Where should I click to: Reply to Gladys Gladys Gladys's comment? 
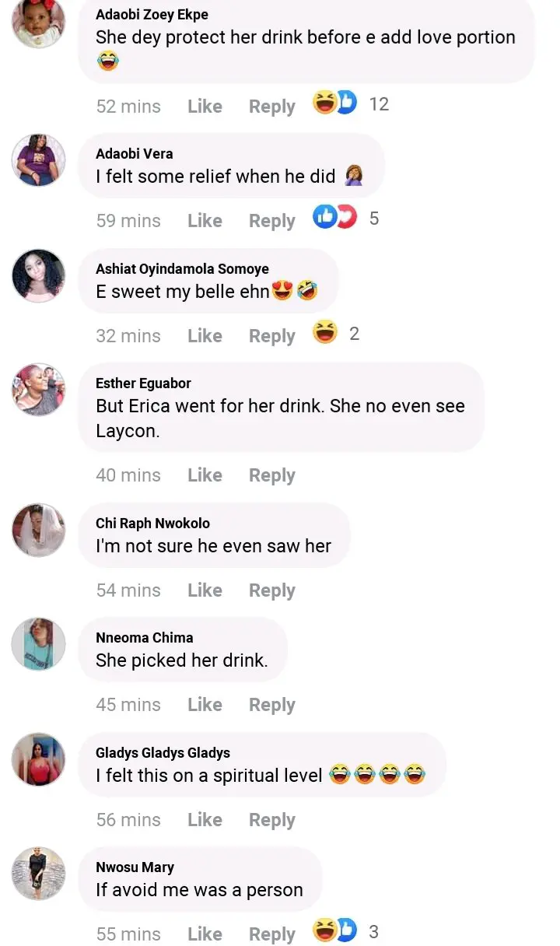click(271, 820)
